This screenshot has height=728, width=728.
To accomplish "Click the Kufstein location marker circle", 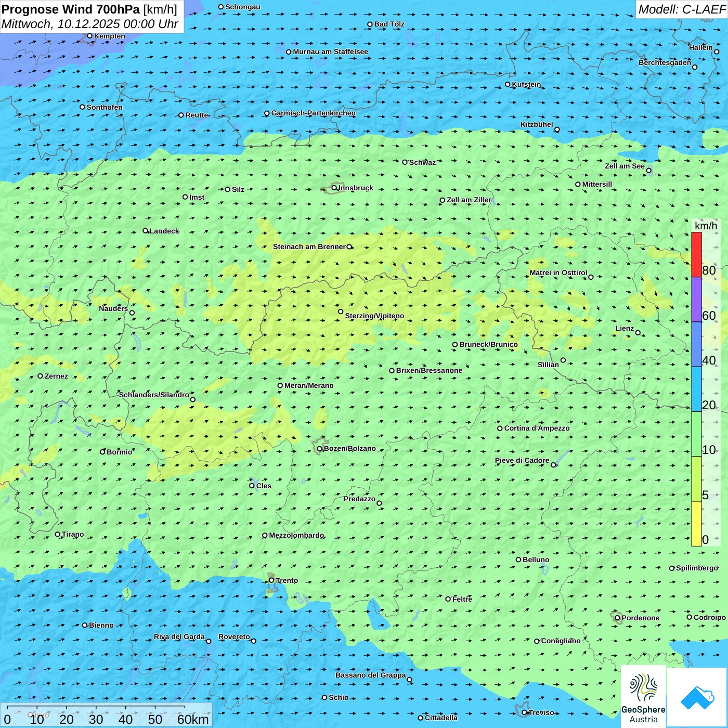I will [x=508, y=84].
